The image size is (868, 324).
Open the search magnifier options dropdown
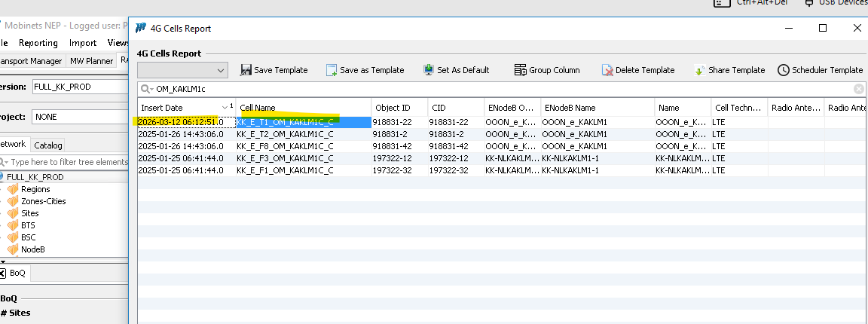(146, 89)
